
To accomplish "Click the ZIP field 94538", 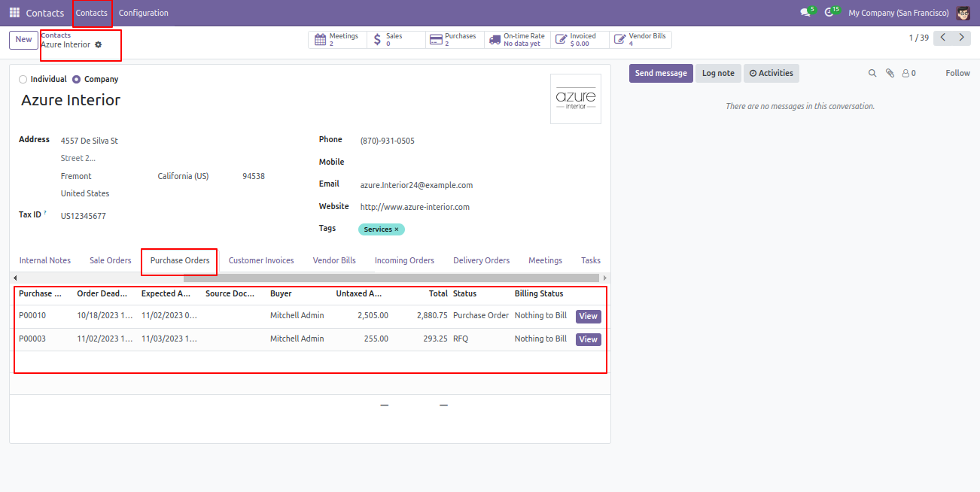I will 254,176.
